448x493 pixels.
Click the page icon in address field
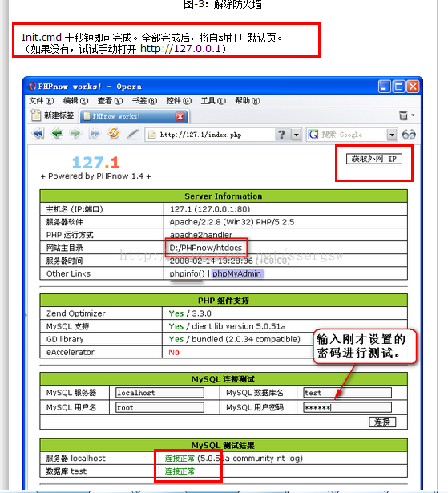coord(152,135)
